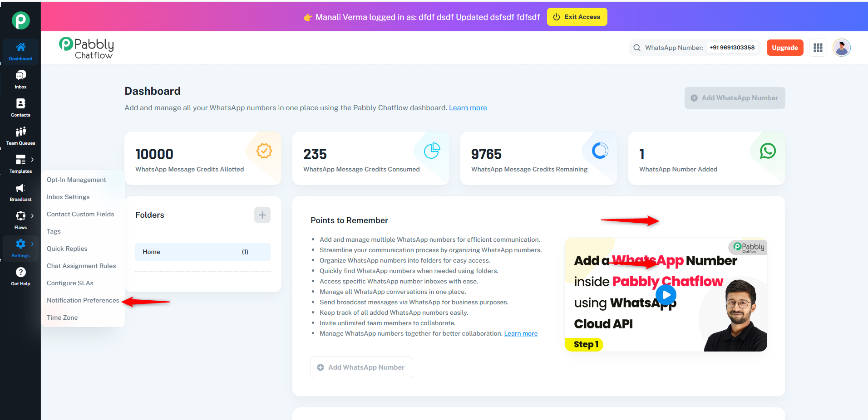This screenshot has width=868, height=420.
Task: Click the WhatsApp logo icon on the Number Added card
Action: pos(768,151)
